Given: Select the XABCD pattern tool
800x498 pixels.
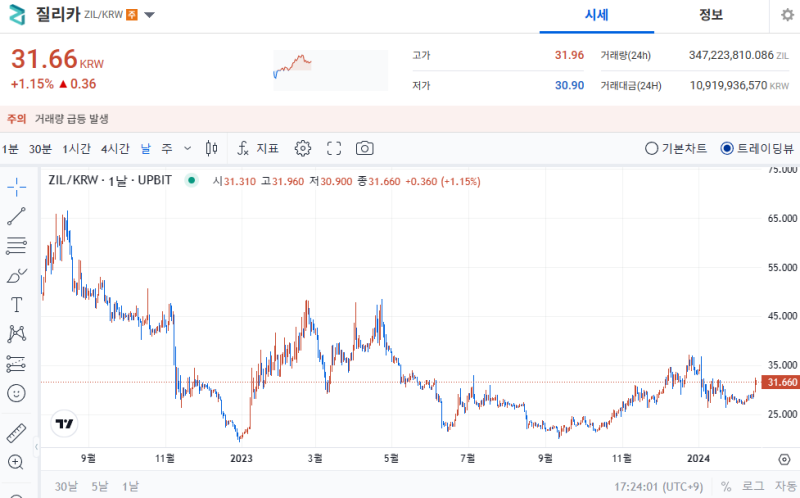Looking at the screenshot, I should coord(16,334).
